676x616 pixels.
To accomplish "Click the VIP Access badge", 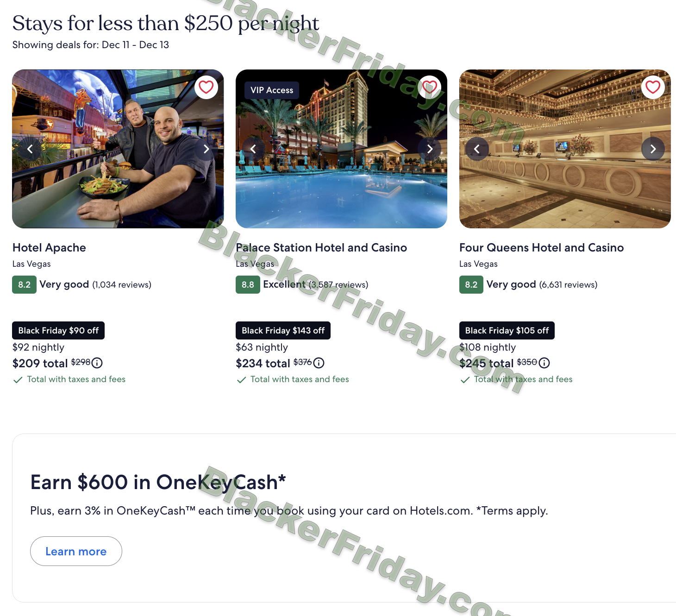I will pyautogui.click(x=272, y=90).
